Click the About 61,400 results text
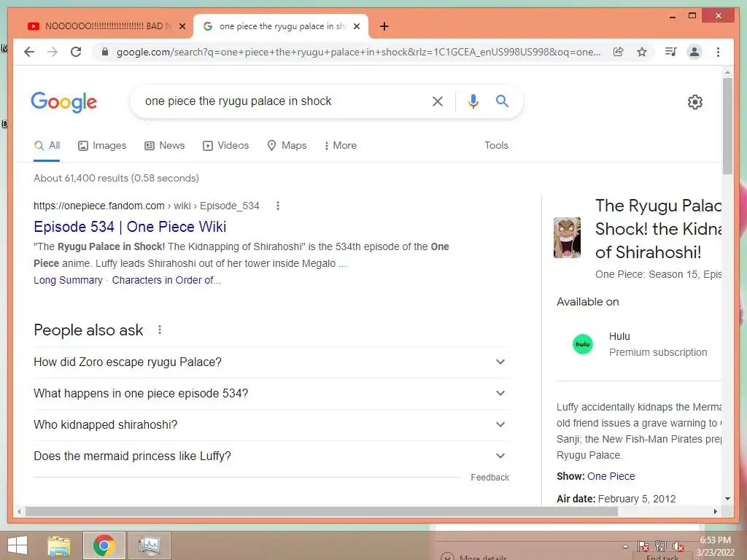 click(116, 178)
